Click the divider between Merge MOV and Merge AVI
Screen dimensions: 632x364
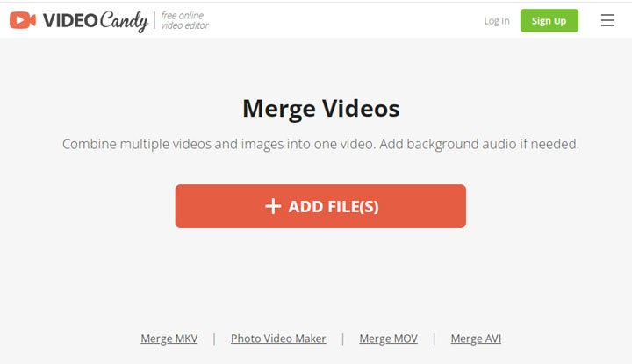434,339
